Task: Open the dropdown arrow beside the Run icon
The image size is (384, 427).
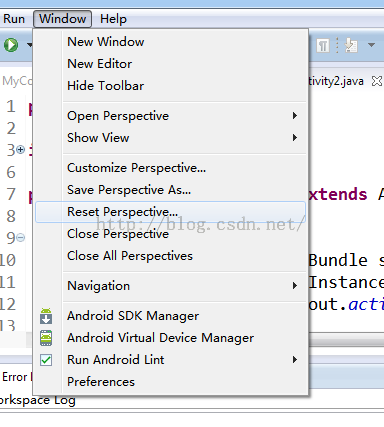Action: 30,45
